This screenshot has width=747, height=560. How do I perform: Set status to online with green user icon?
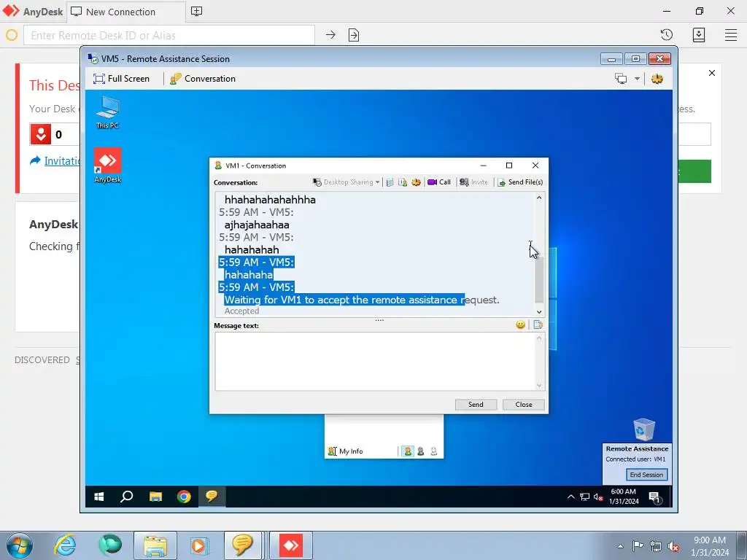point(408,451)
